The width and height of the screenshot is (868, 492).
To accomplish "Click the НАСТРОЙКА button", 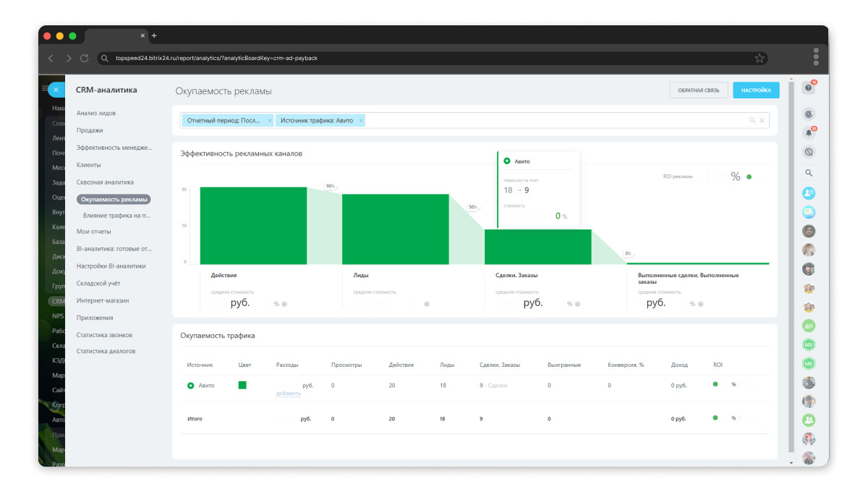I will coord(756,90).
